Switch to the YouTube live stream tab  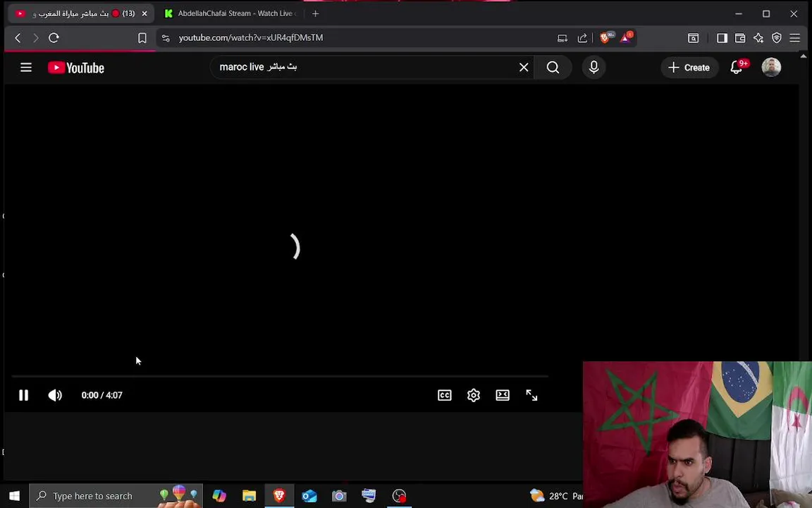point(81,13)
